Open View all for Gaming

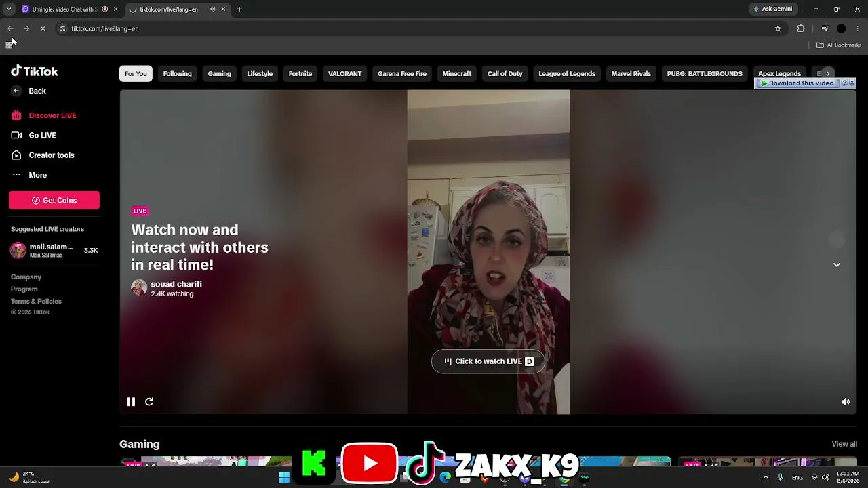pyautogui.click(x=844, y=444)
